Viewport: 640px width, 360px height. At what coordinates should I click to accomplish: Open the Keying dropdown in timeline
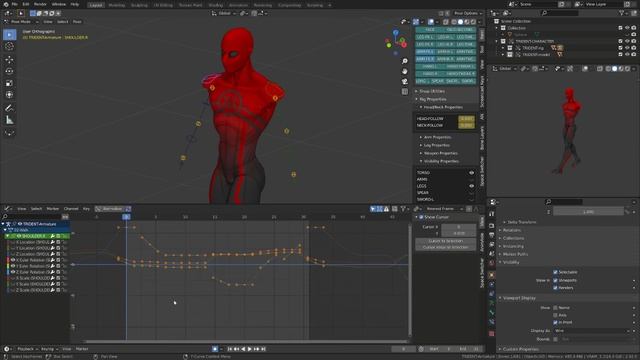[49, 349]
